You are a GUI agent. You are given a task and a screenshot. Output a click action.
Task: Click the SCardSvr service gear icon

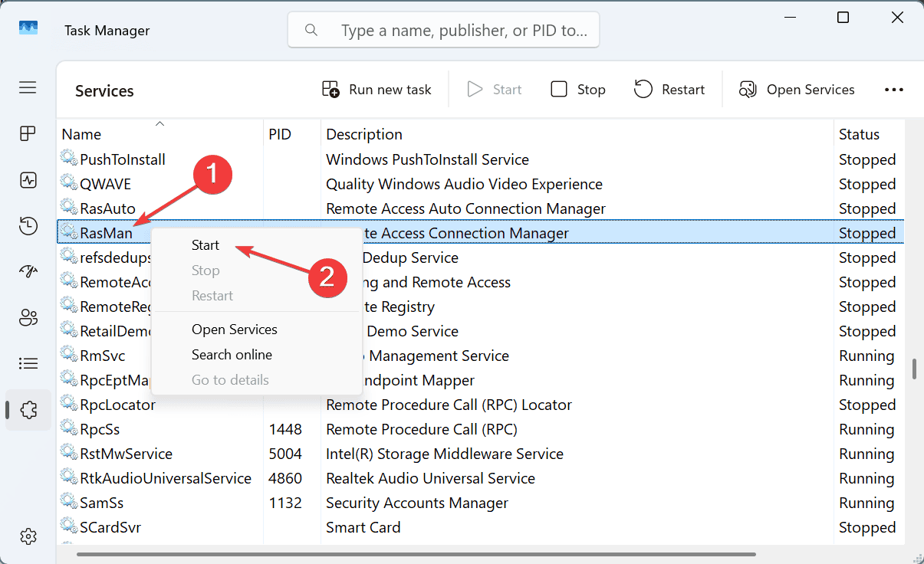(x=69, y=526)
